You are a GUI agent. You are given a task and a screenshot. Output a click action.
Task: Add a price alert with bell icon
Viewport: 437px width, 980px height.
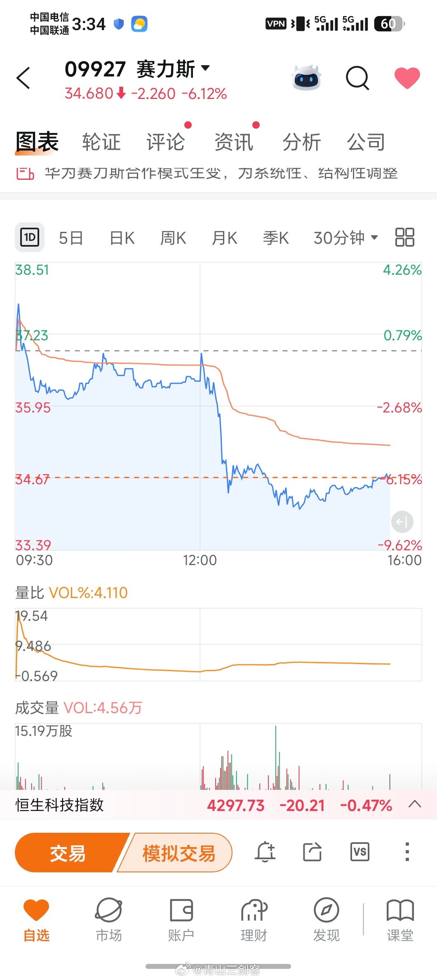coord(265,852)
